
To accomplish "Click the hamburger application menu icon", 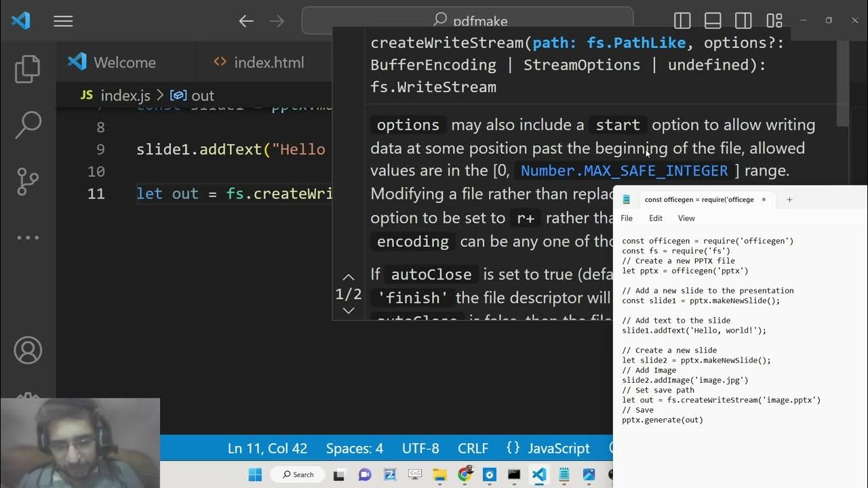I will pos(63,21).
